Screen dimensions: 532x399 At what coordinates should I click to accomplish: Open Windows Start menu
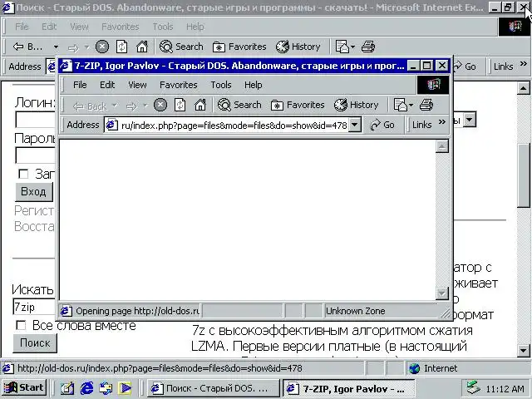click(24, 387)
